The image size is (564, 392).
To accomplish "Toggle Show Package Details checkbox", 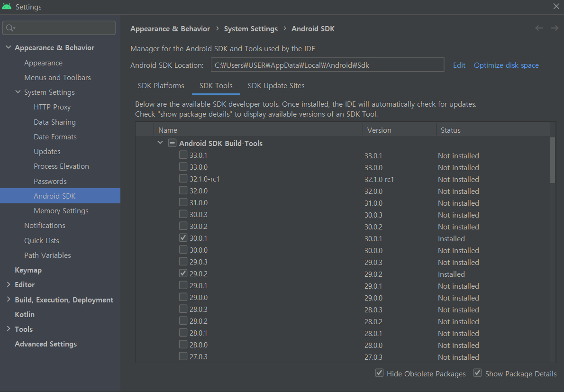I will (x=477, y=373).
